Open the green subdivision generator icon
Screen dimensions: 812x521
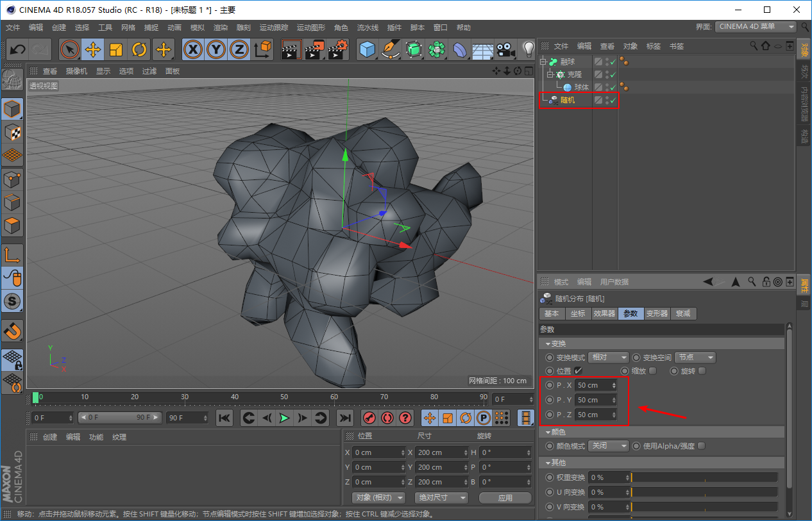pos(414,49)
